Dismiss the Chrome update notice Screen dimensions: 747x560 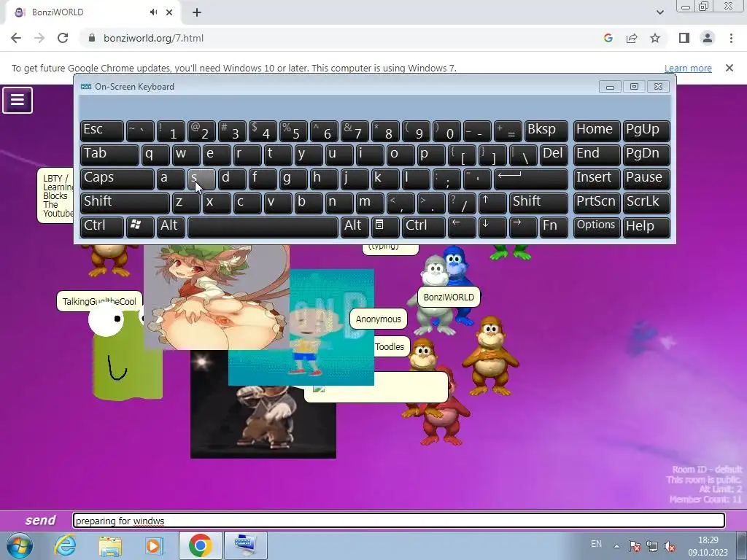(729, 68)
